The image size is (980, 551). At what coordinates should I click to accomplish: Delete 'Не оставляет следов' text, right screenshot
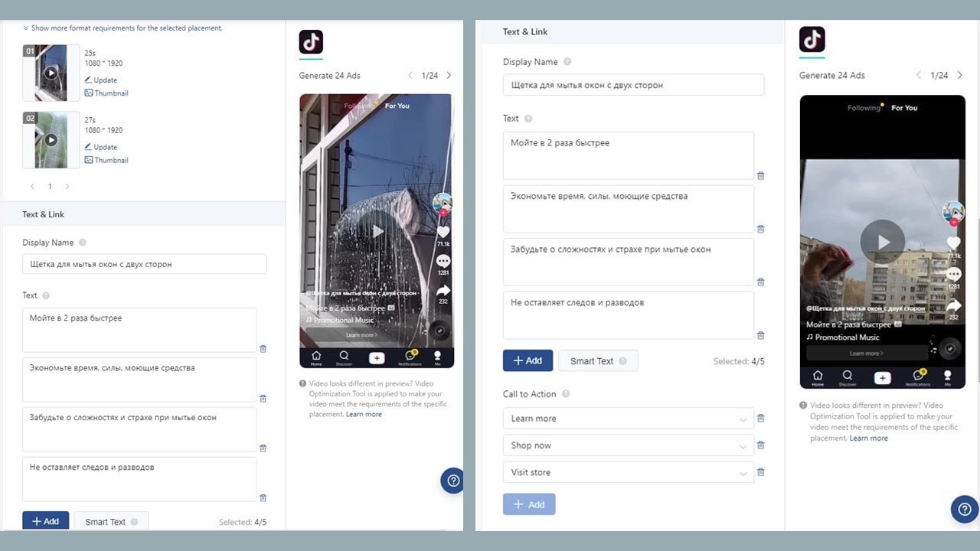(x=761, y=335)
